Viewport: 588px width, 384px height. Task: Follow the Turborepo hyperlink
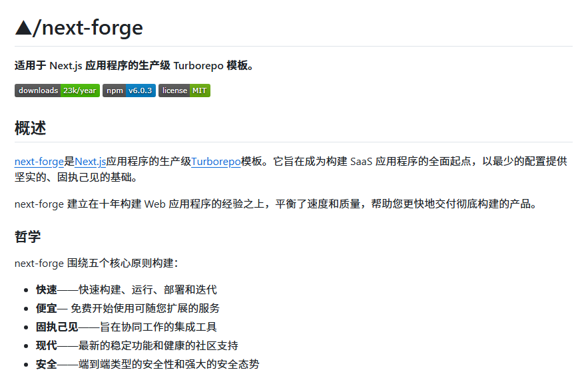216,162
